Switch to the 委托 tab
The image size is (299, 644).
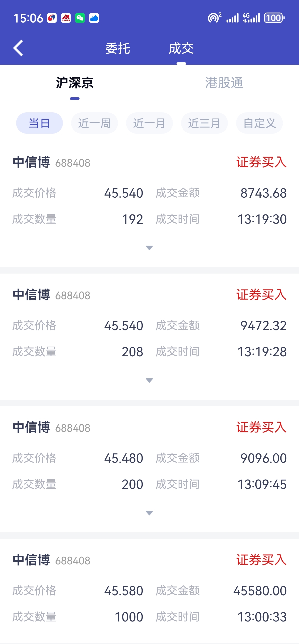[x=118, y=48]
